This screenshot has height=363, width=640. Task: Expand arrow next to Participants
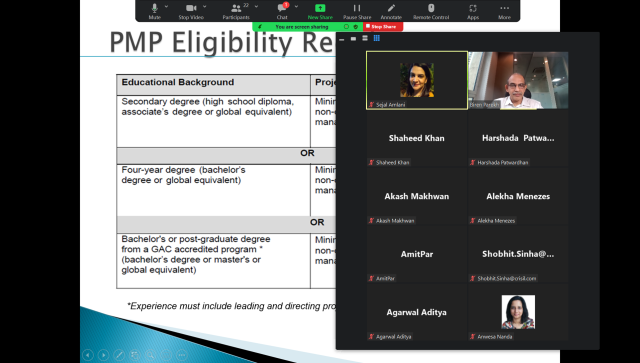pos(256,7)
